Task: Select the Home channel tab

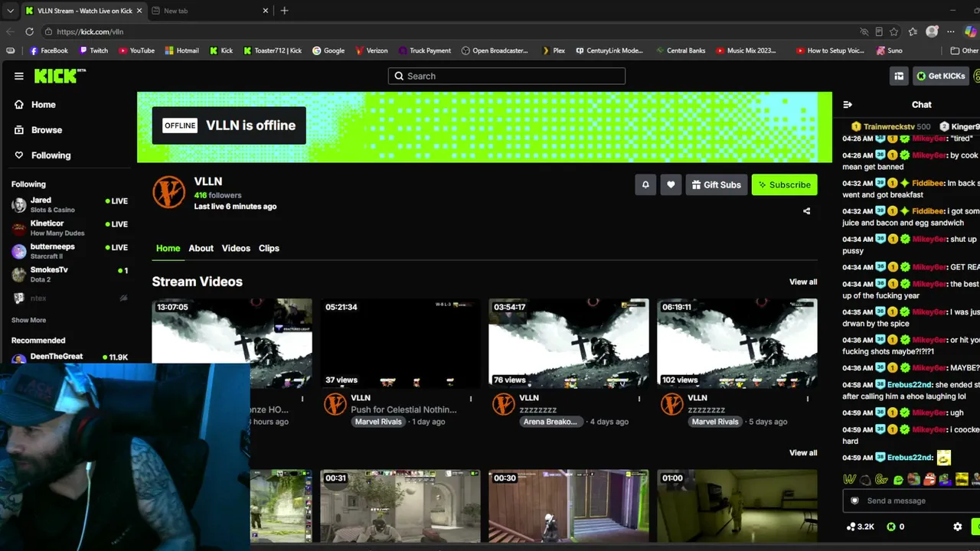Action: (168, 248)
